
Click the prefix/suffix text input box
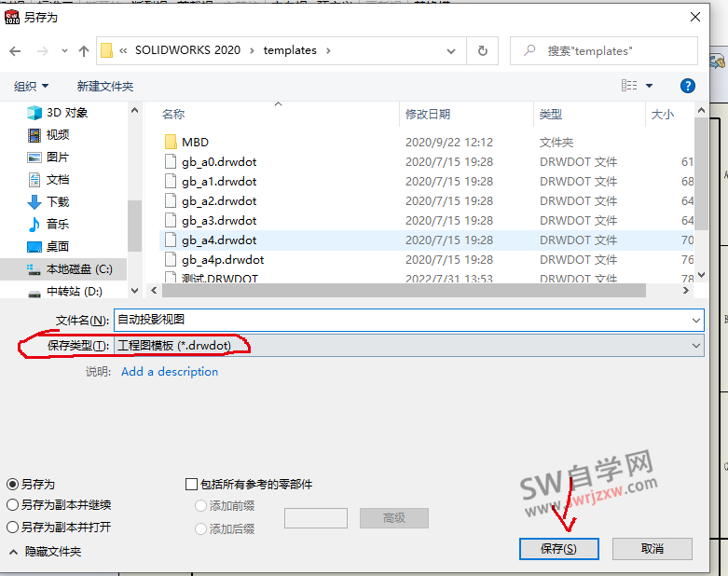tap(316, 518)
